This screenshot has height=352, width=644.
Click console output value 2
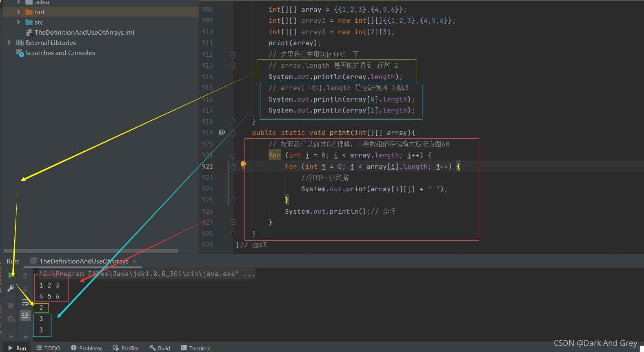[x=41, y=308]
